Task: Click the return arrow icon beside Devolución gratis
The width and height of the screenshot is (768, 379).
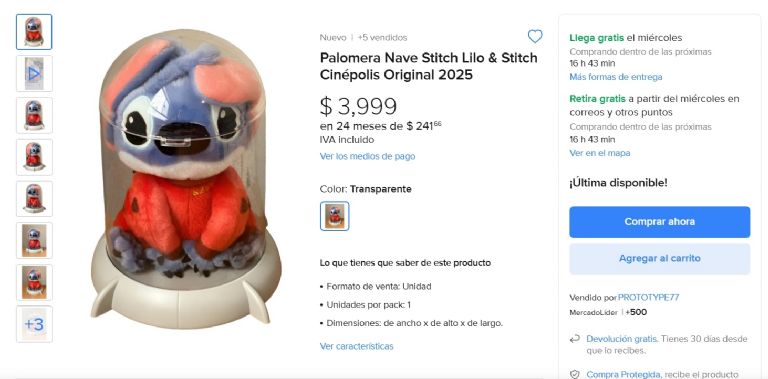Action: coord(575,339)
